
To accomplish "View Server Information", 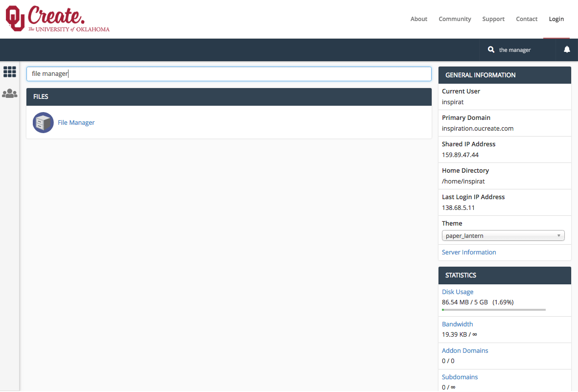I will click(x=468, y=252).
